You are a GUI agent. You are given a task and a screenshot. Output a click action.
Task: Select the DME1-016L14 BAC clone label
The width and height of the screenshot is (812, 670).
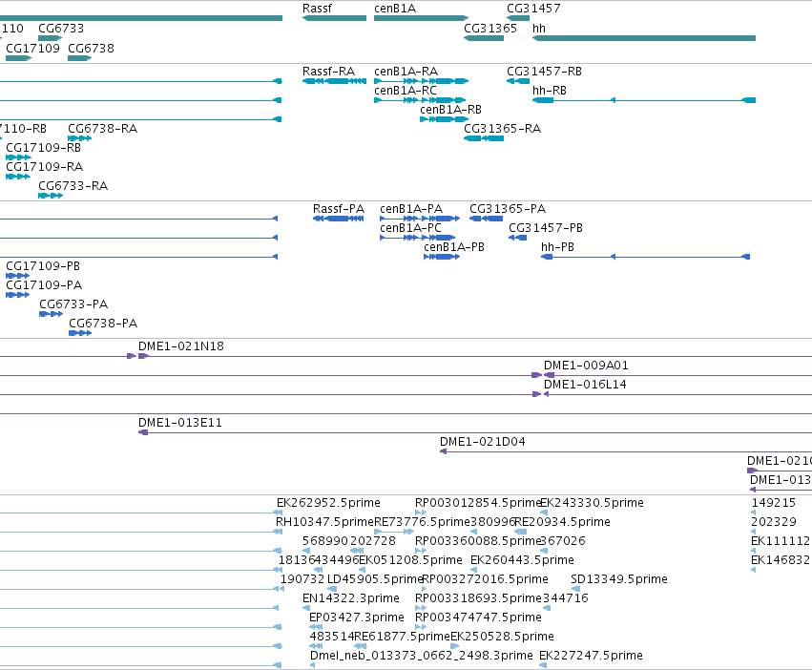585,385
